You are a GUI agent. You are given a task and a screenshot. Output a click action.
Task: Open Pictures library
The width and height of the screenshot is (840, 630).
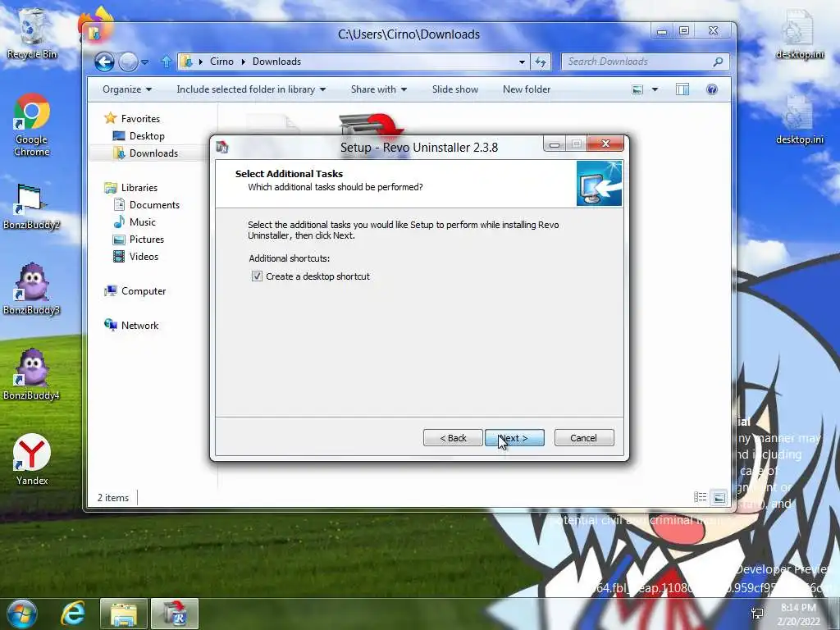146,240
